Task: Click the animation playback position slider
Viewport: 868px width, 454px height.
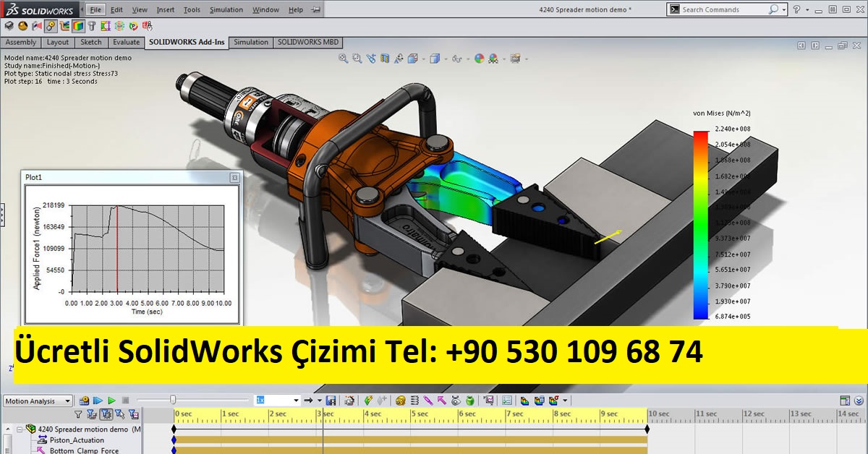Action: (x=173, y=400)
